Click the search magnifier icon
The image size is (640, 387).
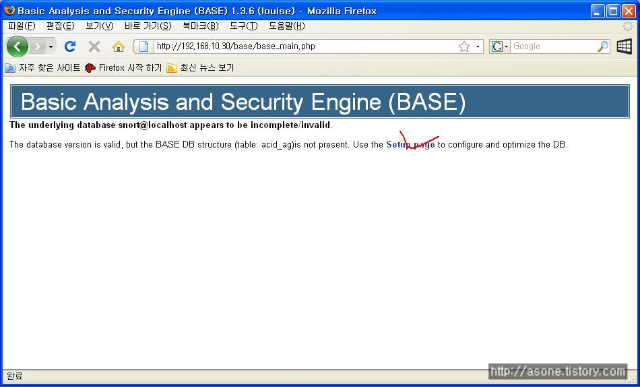[603, 47]
